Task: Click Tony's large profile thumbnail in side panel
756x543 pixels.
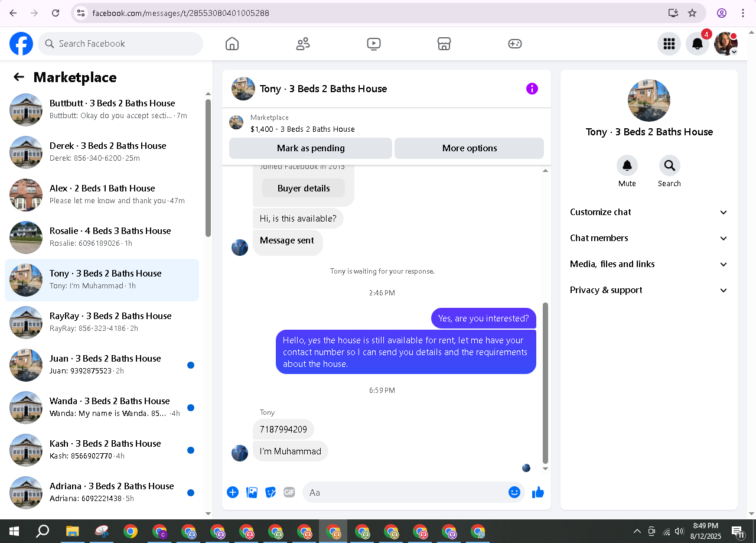Action: 649,100
